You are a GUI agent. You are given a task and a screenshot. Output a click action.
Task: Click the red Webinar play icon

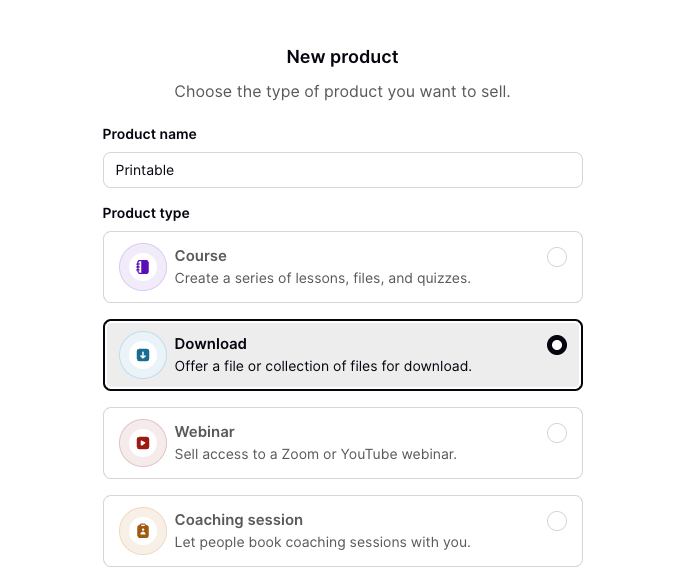(x=143, y=443)
